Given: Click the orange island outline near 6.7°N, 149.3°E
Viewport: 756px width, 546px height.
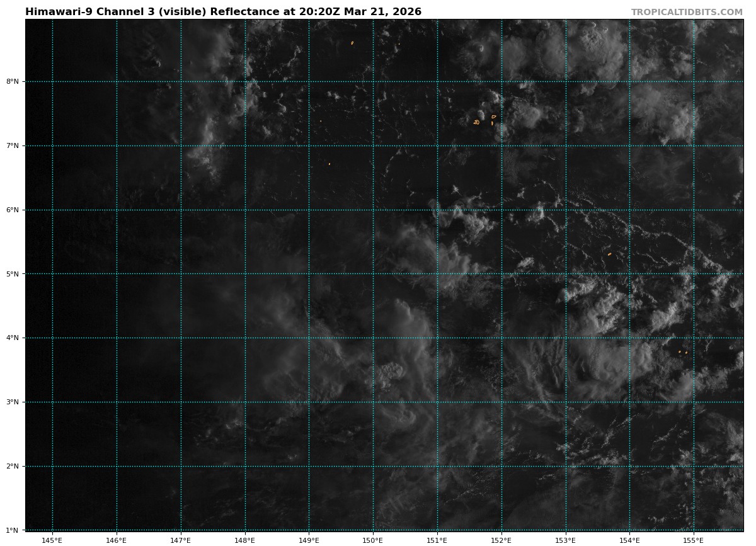Looking at the screenshot, I should point(329,164).
